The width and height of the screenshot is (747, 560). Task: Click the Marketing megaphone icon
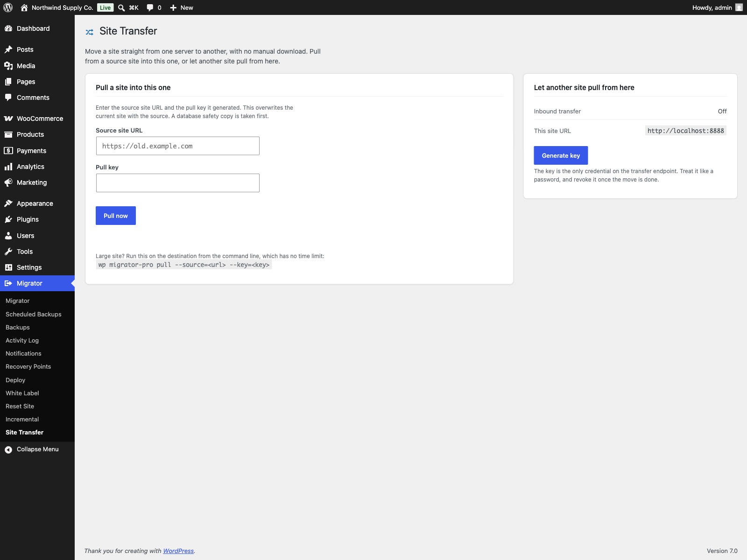coord(8,182)
